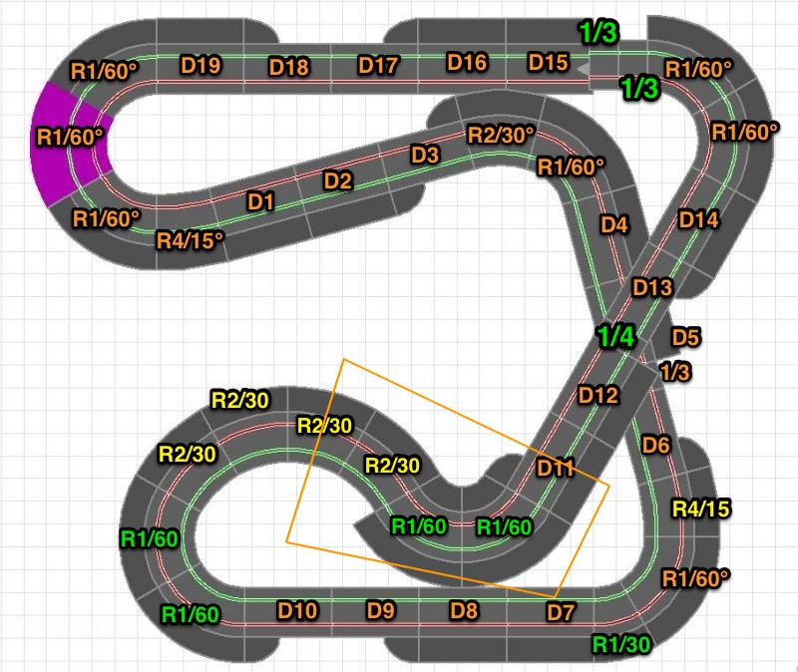Click the D3 straight track piece
Viewport: 798px width, 672px height.
click(x=425, y=155)
